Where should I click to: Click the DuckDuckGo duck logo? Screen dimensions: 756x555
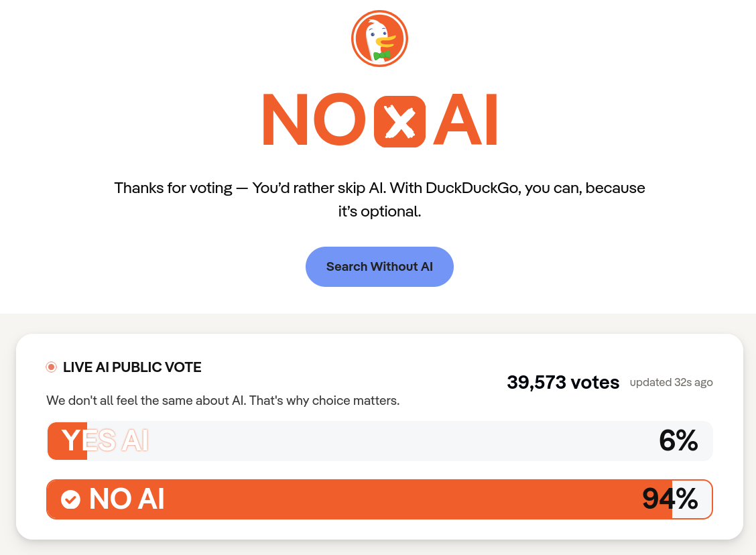[379, 39]
